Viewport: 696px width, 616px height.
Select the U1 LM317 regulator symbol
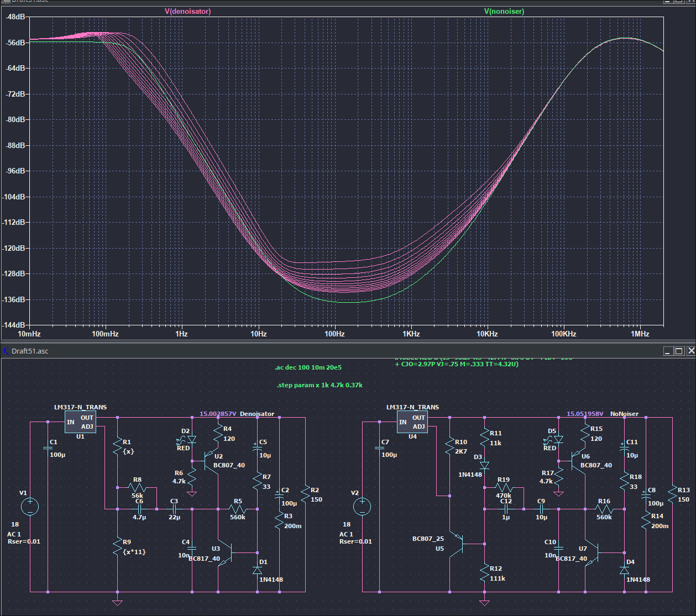80,423
